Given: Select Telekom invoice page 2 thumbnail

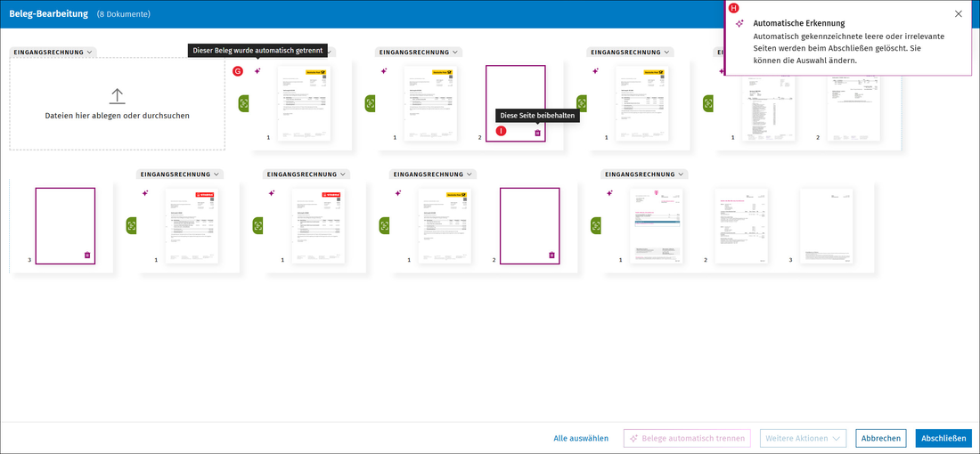Looking at the screenshot, I should [x=741, y=226].
